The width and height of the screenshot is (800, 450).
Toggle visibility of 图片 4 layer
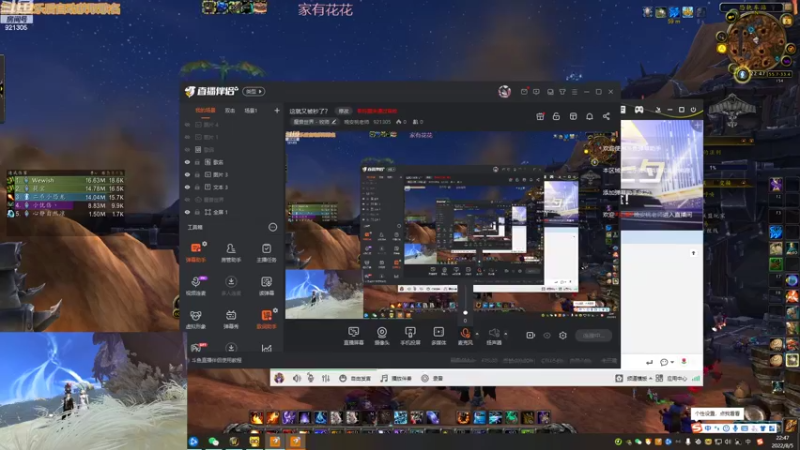coord(187,124)
